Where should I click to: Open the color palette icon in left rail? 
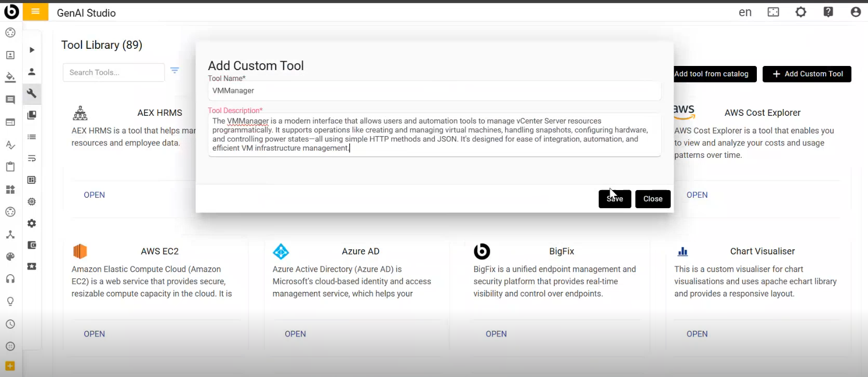tap(10, 257)
